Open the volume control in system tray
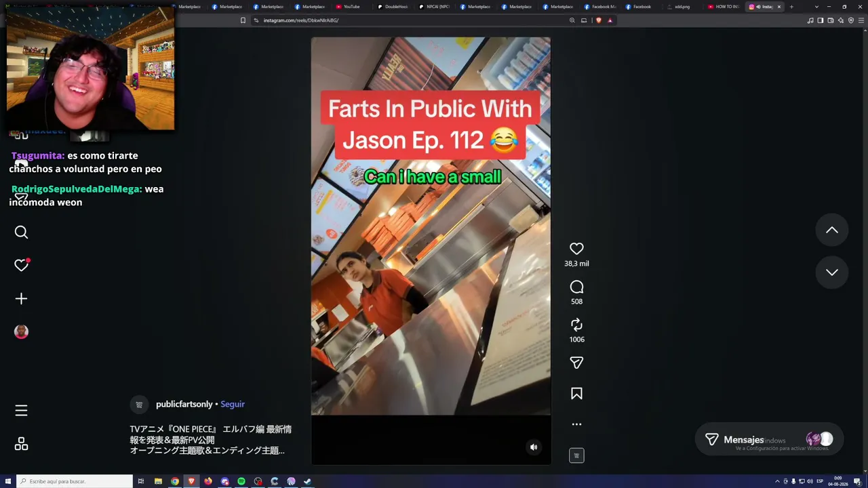The width and height of the screenshot is (868, 488). point(810,481)
